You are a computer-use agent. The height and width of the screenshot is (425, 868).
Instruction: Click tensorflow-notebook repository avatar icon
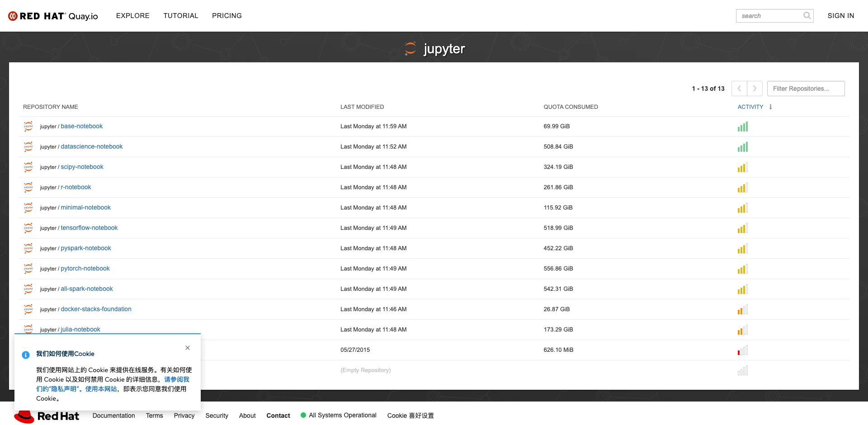tap(28, 228)
